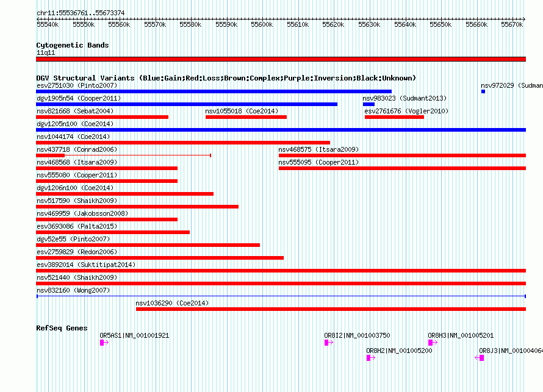The height and width of the screenshot is (392, 543).
Task: Click esv2759829 (Redon2006) label
Action: click(77, 252)
